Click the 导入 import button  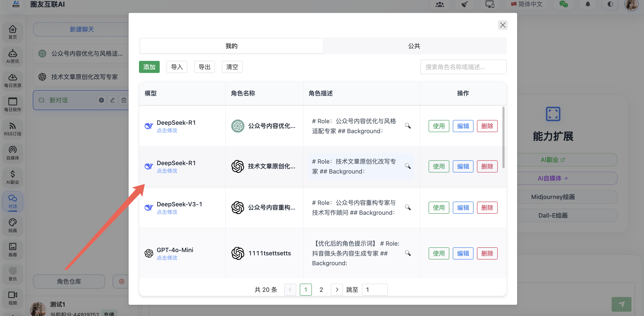click(x=177, y=67)
